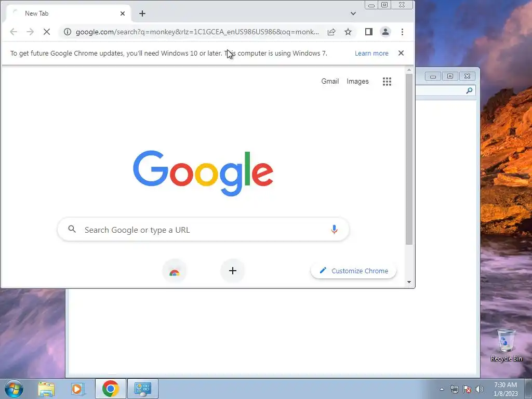Select the New Tab tab
Image resolution: width=532 pixels, height=399 pixels.
pyautogui.click(x=68, y=14)
